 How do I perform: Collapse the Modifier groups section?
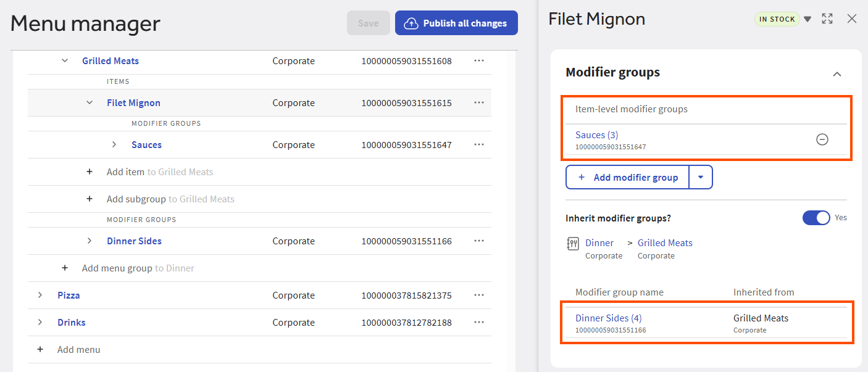click(837, 74)
